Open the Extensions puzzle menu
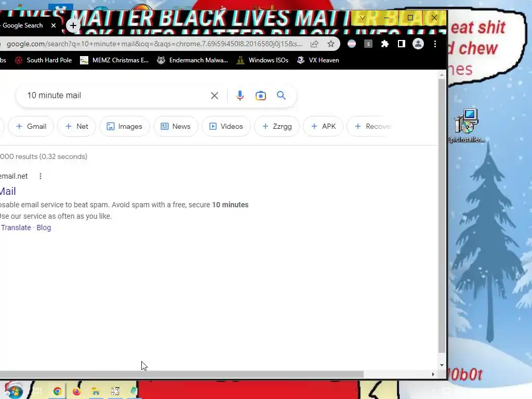The width and height of the screenshot is (532, 399). [385, 44]
